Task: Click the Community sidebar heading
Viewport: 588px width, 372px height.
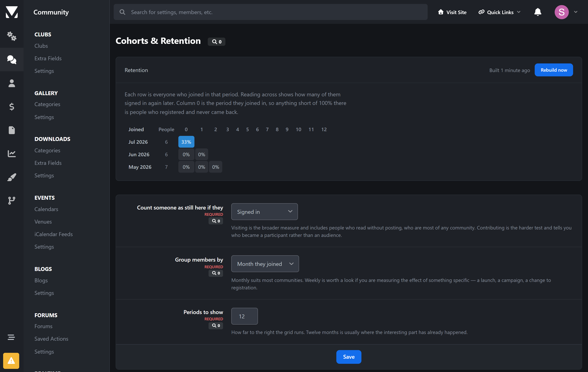Action: pos(51,12)
